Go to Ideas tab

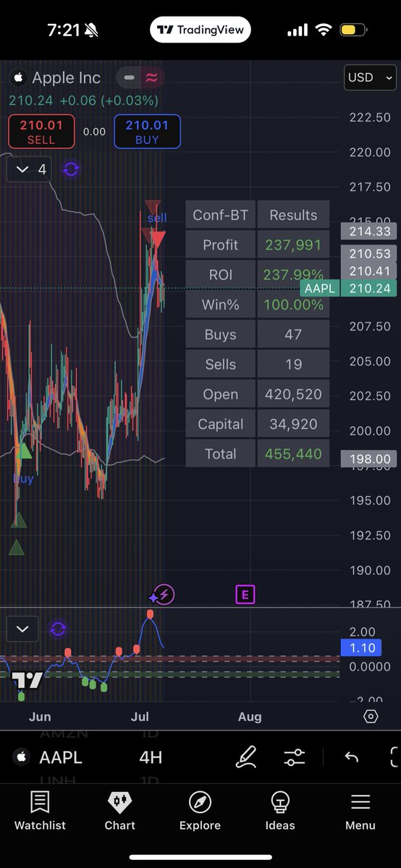[280, 811]
